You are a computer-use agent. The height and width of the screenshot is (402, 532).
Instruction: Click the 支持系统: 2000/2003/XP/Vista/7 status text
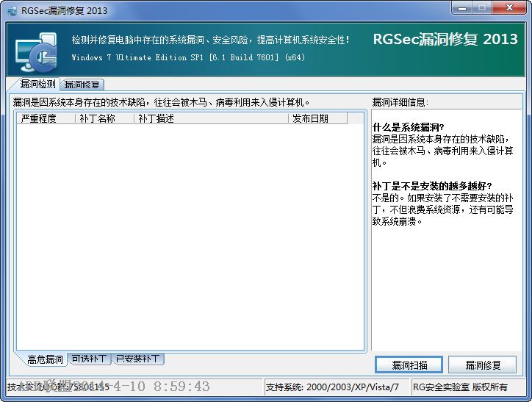click(x=332, y=387)
